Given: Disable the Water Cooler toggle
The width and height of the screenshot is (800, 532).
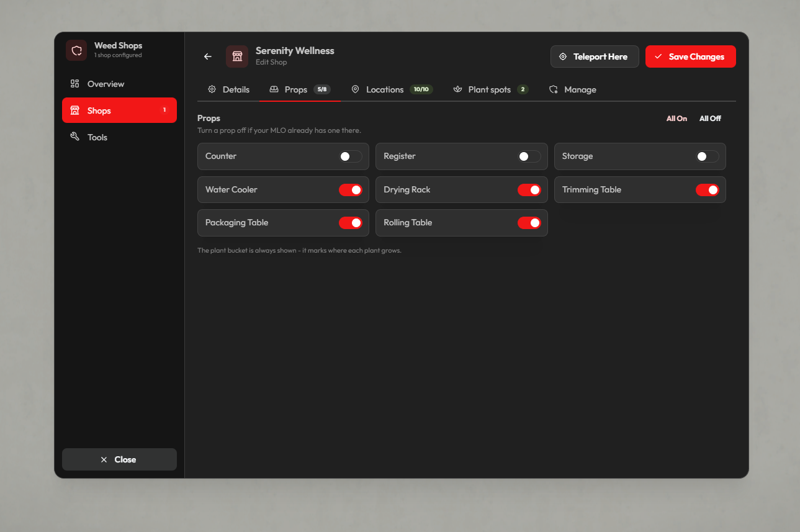Looking at the screenshot, I should tap(351, 190).
